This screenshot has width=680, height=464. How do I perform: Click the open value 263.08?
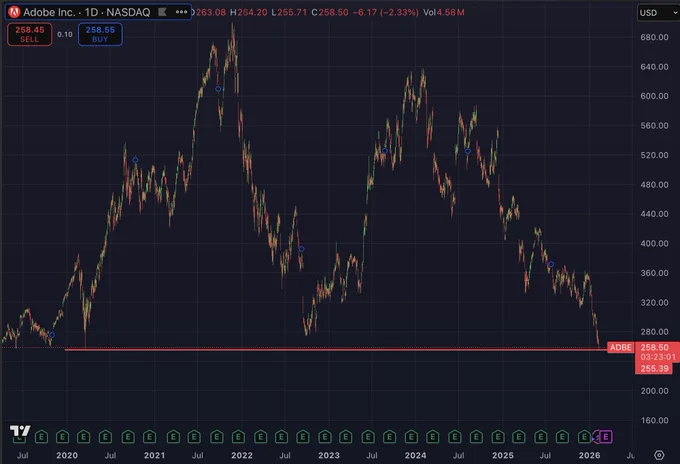click(210, 12)
